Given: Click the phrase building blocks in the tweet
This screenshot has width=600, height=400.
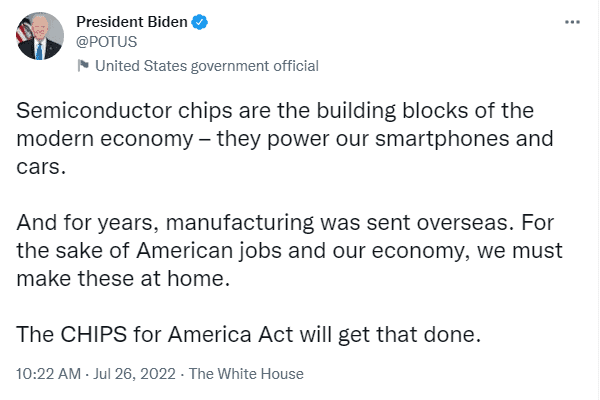Looking at the screenshot, I should 392,111.
